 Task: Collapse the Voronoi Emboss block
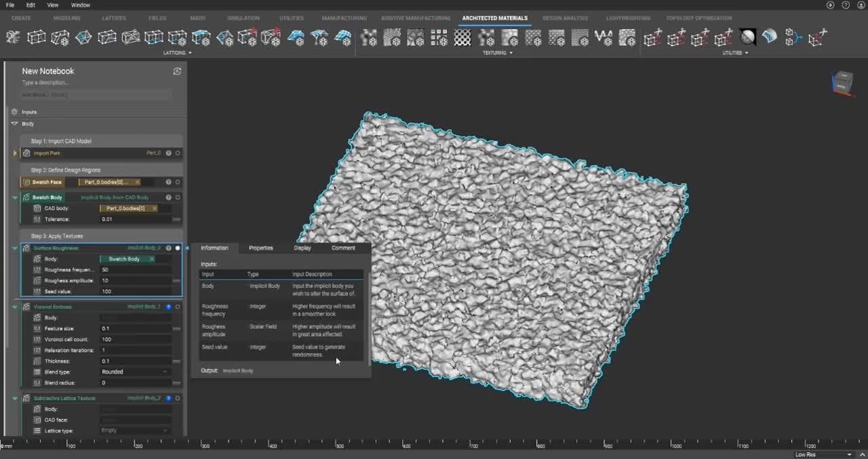pos(15,306)
